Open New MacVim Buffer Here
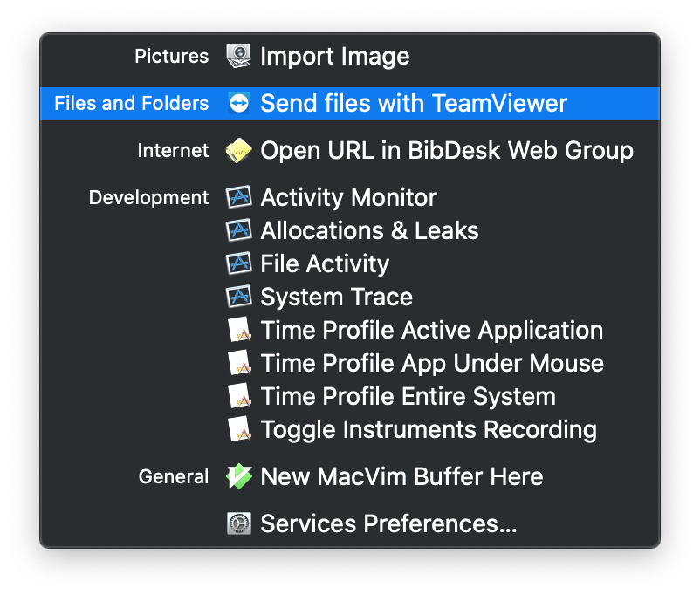Viewport: 700px width, 595px height. click(401, 477)
